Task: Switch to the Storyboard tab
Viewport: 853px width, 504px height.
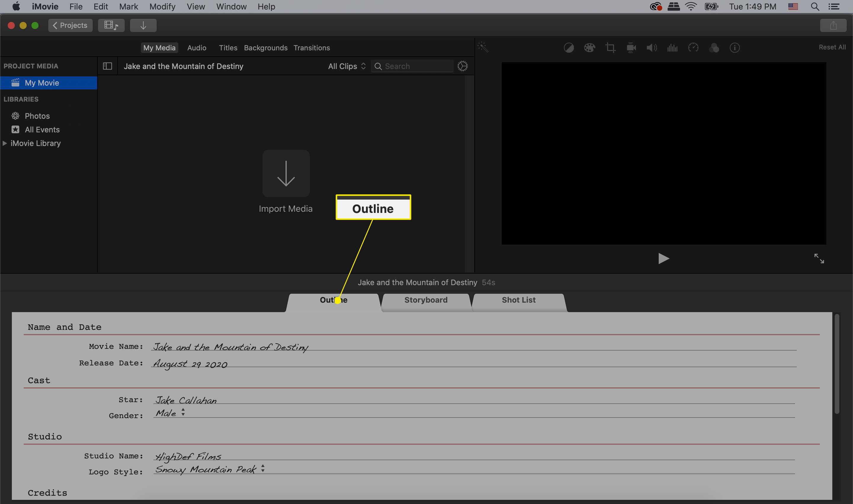Action: (x=425, y=300)
